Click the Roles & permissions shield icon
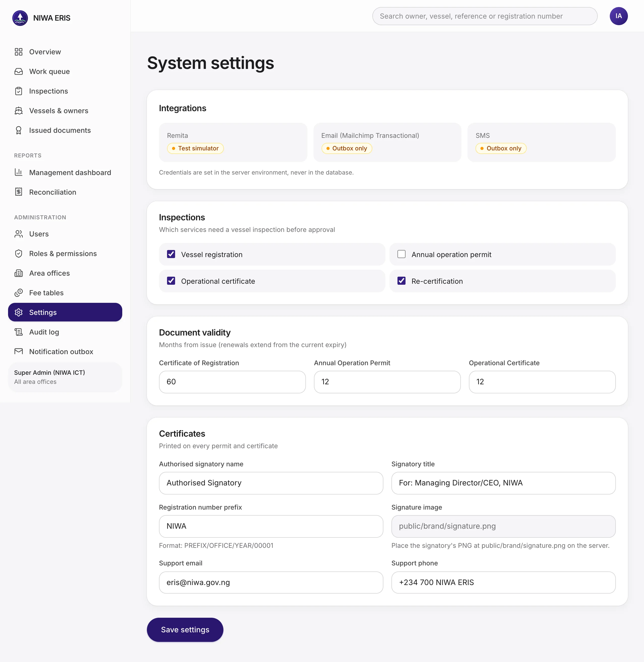This screenshot has width=644, height=662. pyautogui.click(x=19, y=254)
